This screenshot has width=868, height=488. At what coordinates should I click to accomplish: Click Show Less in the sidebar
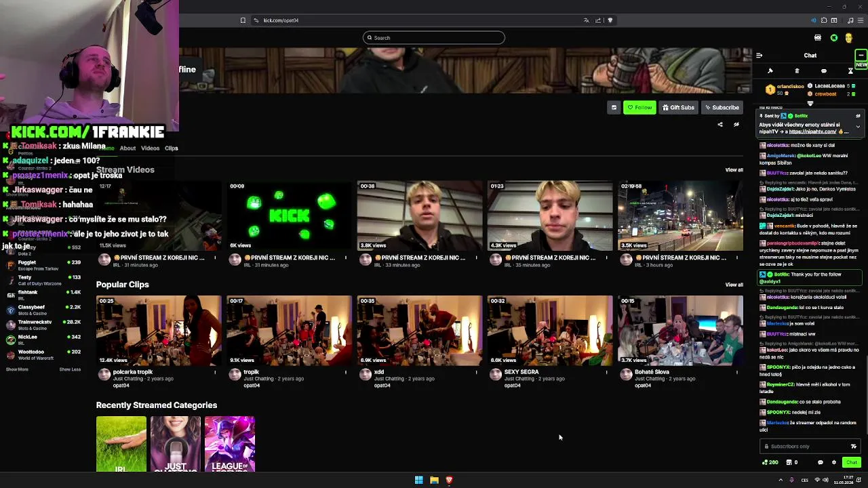click(70, 369)
